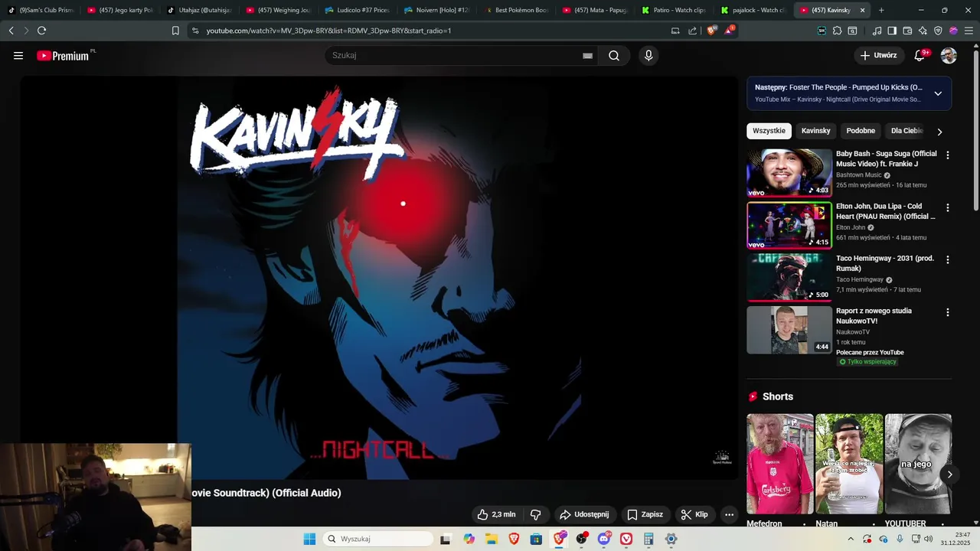Expand the Następny playlist queue chevron
The image size is (980, 551).
click(938, 93)
